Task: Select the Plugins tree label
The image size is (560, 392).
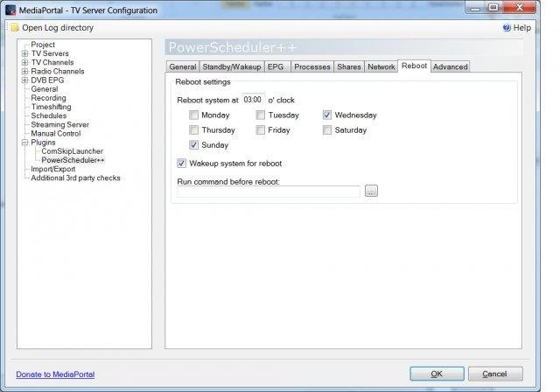Action: [x=43, y=143]
